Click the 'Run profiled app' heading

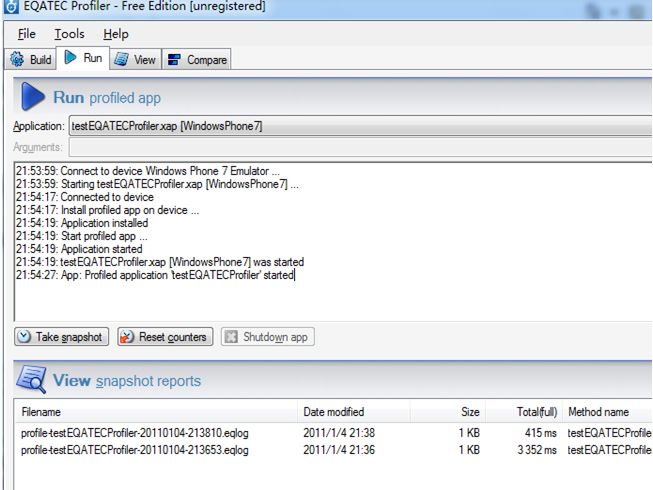pyautogui.click(x=107, y=97)
